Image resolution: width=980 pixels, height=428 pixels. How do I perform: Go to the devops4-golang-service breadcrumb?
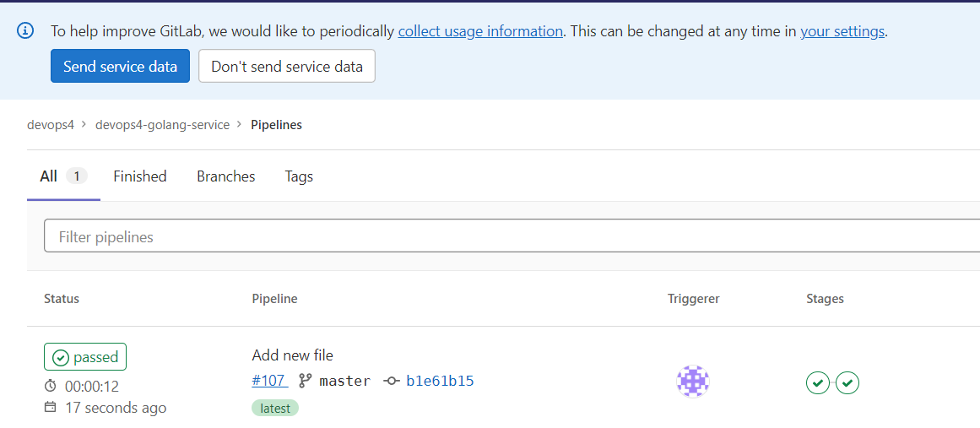click(163, 125)
